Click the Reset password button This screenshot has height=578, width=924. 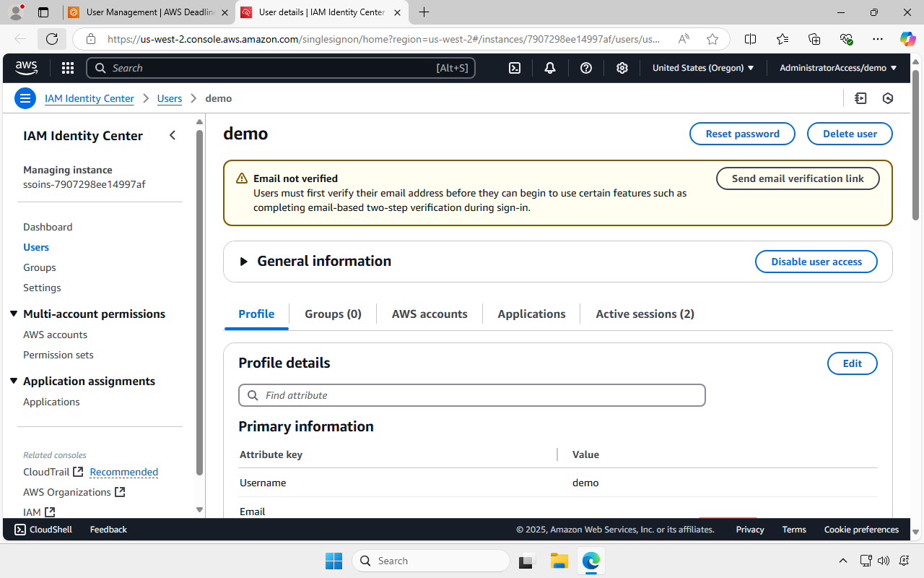coord(742,134)
